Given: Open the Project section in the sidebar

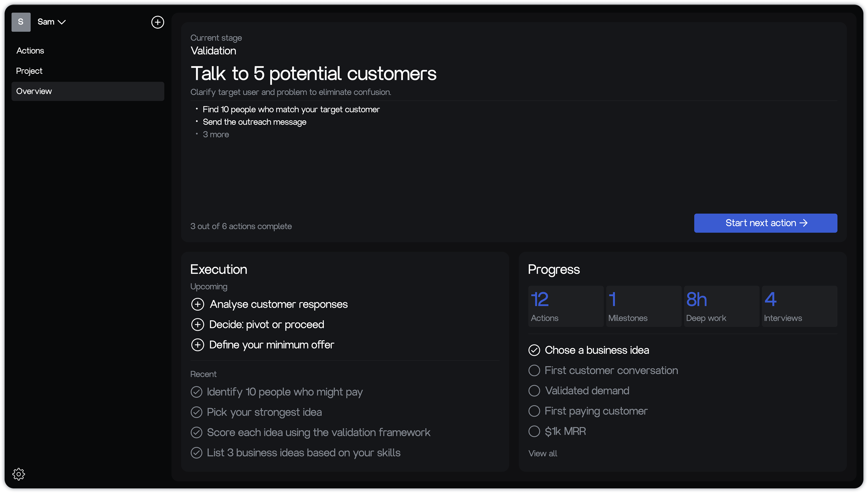Looking at the screenshot, I should point(29,71).
